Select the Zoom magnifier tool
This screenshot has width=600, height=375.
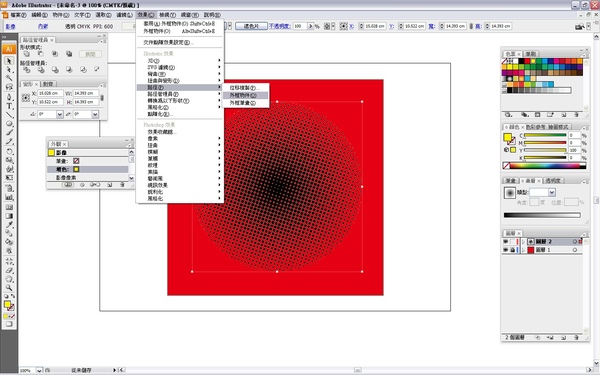click(9, 288)
